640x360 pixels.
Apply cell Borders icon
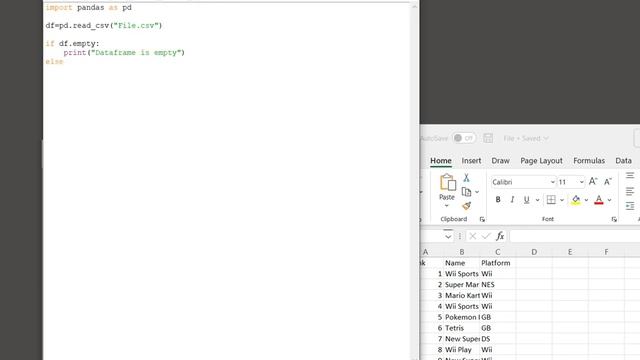point(551,200)
